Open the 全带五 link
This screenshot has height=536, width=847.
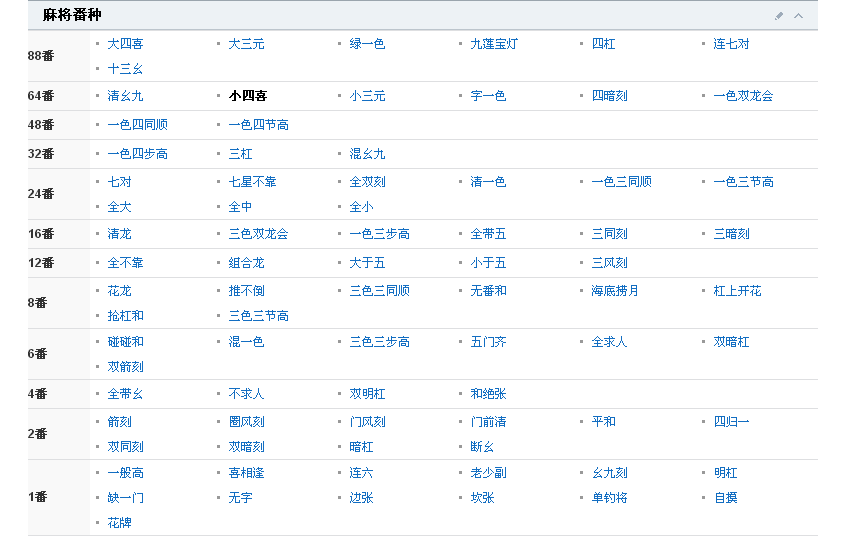pyautogui.click(x=488, y=234)
